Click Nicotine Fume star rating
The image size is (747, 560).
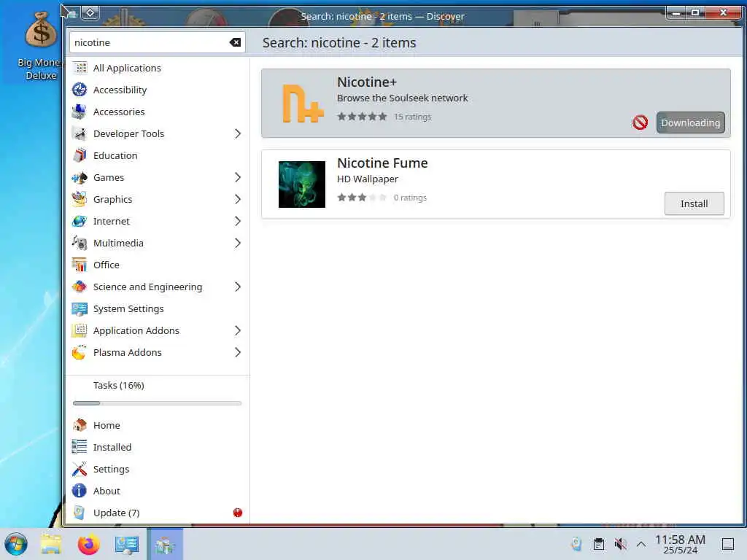click(x=362, y=198)
